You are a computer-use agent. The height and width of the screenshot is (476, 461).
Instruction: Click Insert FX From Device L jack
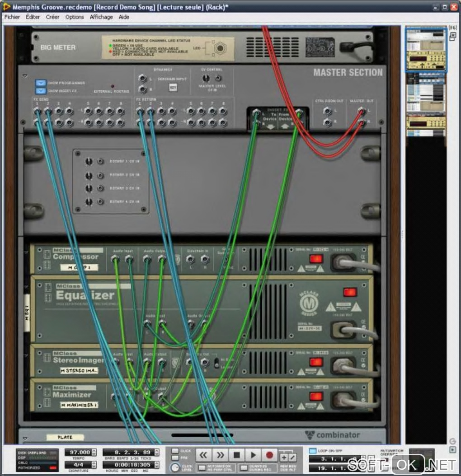(x=299, y=113)
